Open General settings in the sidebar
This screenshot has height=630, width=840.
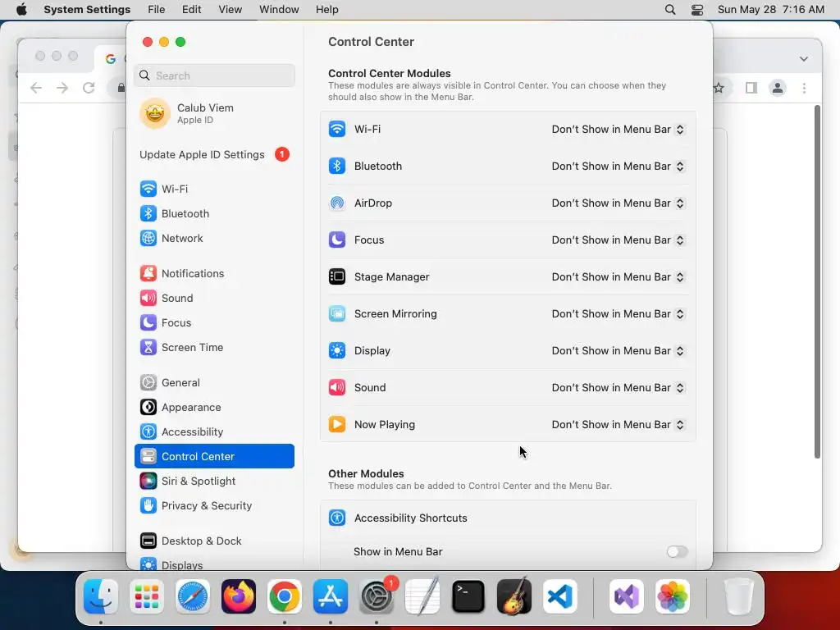(x=214, y=383)
